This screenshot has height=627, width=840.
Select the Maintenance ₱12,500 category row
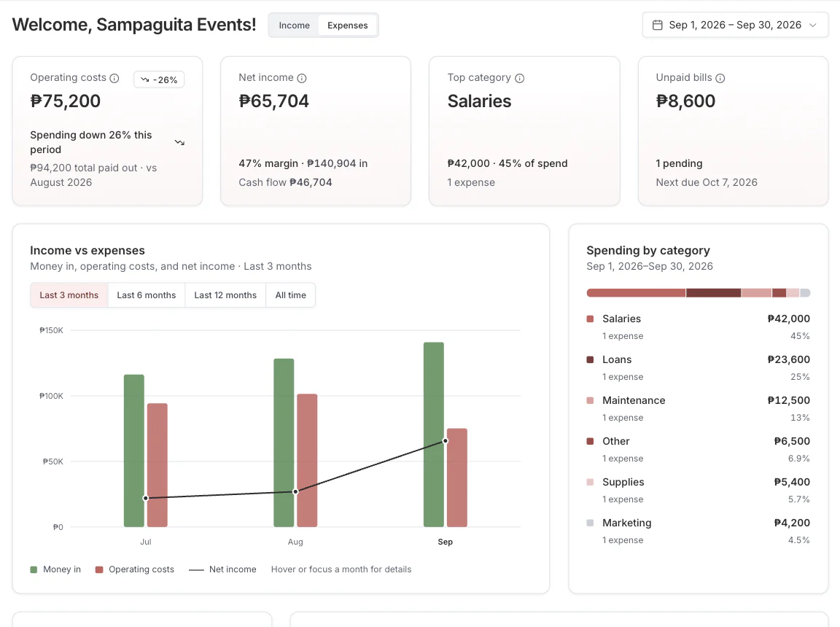tap(698, 408)
